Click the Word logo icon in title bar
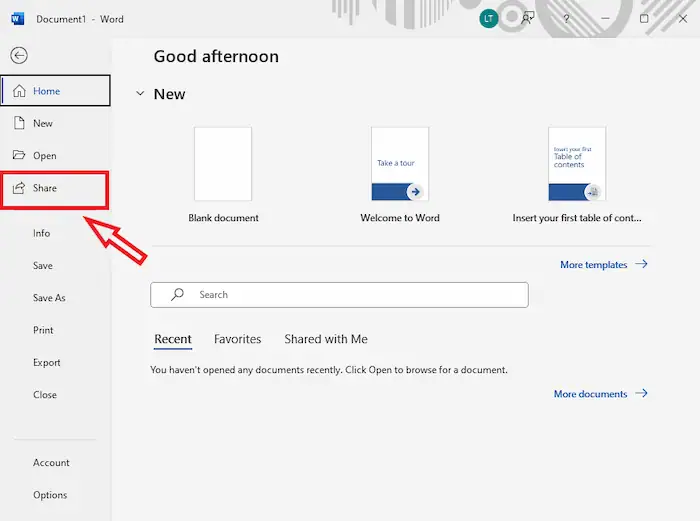 (x=17, y=18)
